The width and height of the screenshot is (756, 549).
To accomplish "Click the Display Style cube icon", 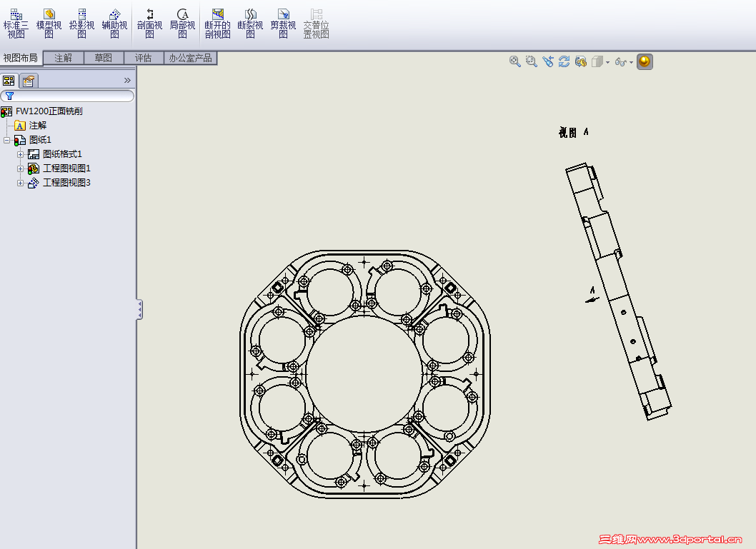I will click(597, 61).
